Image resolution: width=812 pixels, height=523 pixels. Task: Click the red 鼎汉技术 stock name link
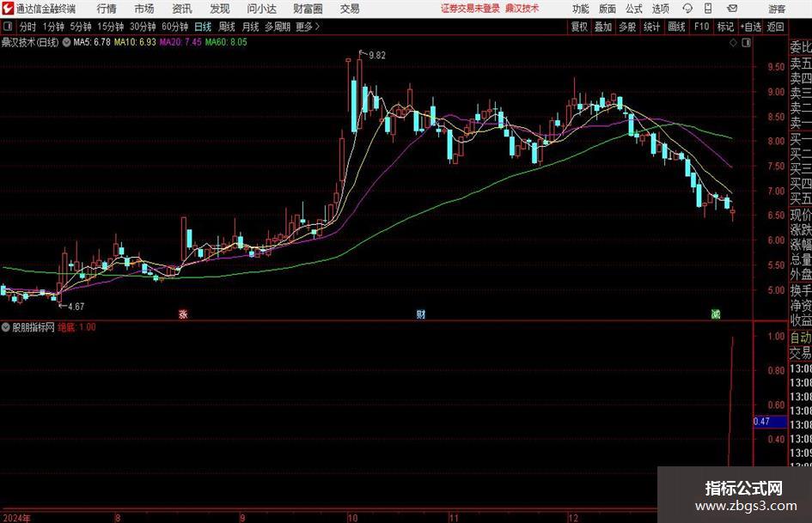click(x=522, y=9)
